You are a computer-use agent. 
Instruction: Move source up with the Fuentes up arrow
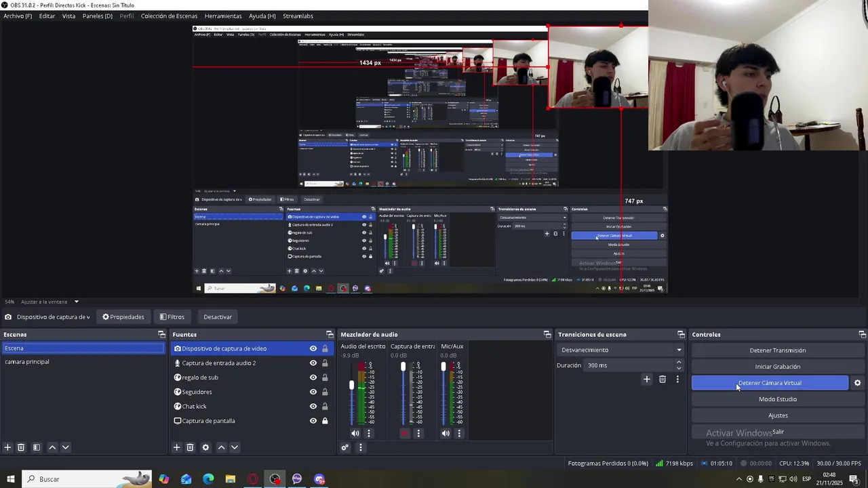221,447
